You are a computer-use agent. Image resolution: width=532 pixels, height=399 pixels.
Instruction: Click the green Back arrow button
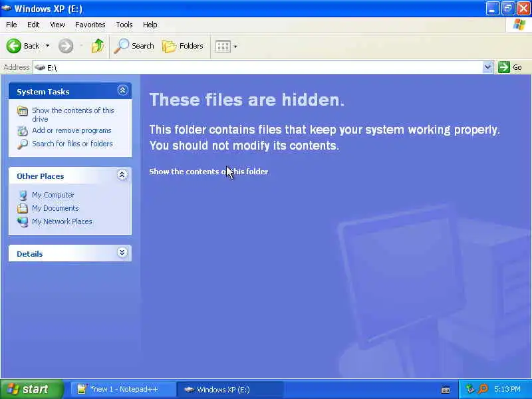click(x=14, y=46)
